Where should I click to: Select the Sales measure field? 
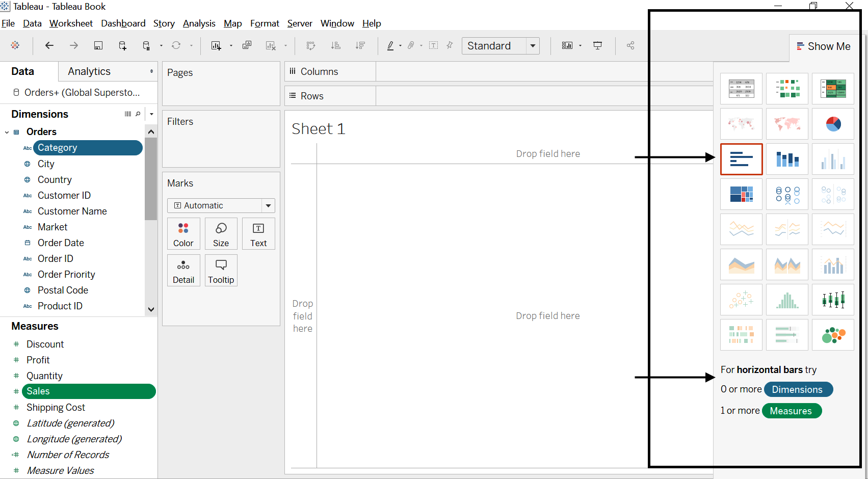89,391
